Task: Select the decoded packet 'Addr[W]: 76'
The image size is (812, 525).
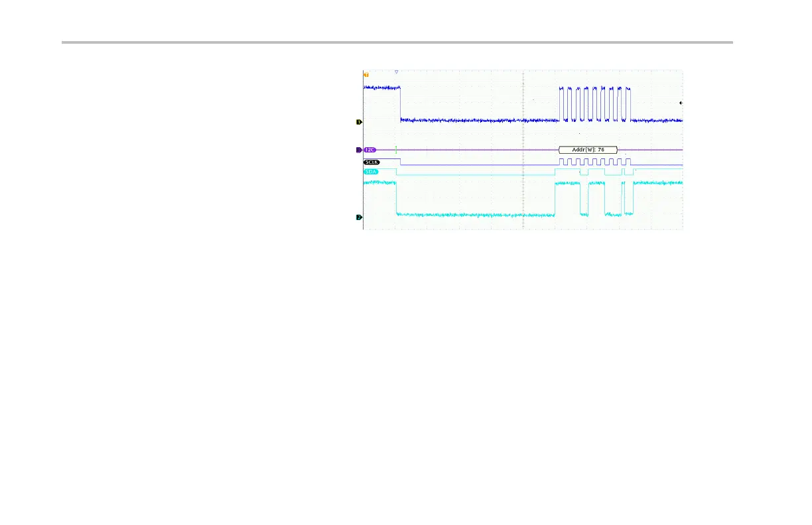Action: tap(588, 150)
